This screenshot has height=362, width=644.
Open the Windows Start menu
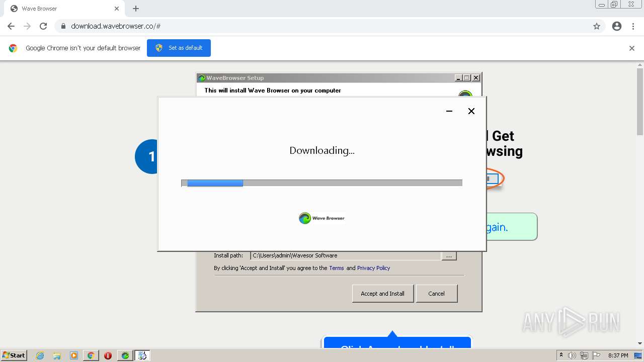tap(14, 355)
